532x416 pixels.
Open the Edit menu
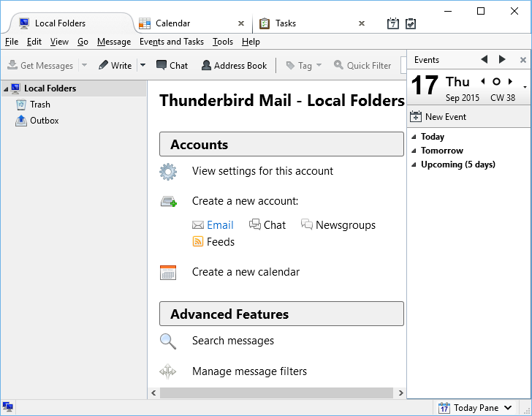point(34,42)
